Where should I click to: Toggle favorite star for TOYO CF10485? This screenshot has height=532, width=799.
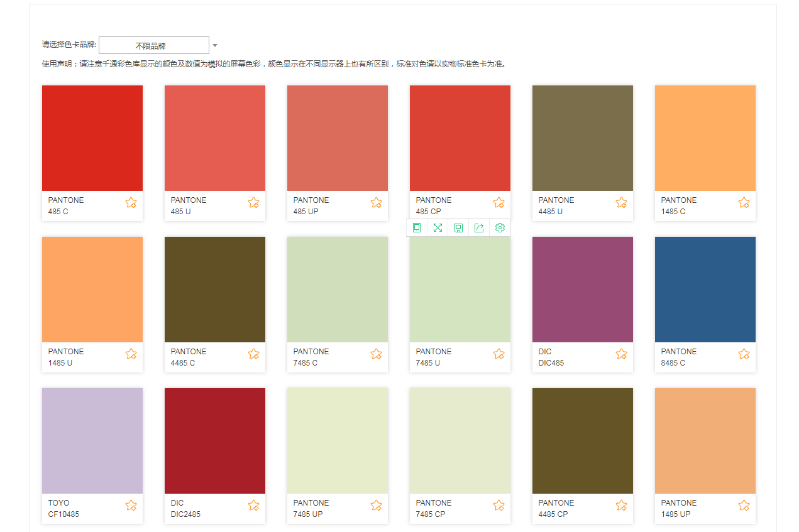coord(131,505)
